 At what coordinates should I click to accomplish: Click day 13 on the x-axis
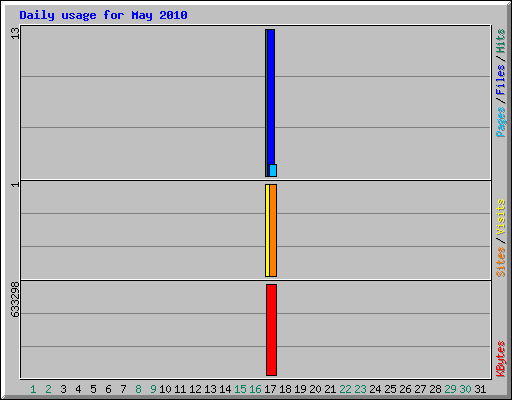pos(210,389)
